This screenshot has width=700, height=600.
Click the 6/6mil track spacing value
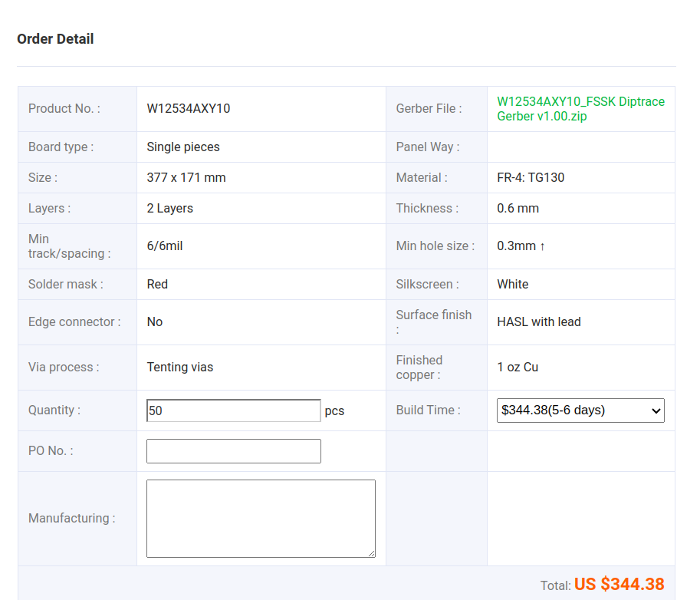(x=165, y=246)
